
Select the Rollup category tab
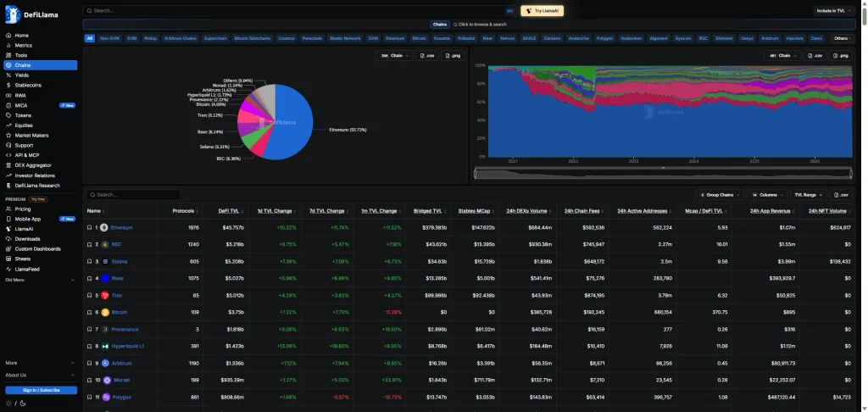[151, 39]
